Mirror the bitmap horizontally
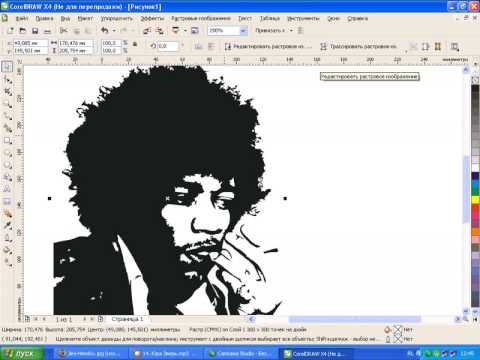The image size is (480, 360). pos(199,46)
